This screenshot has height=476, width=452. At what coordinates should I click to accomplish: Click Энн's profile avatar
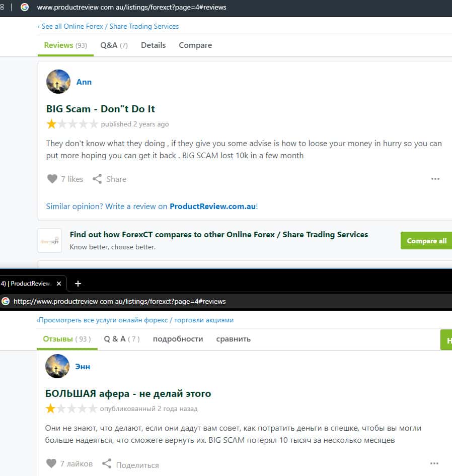[57, 366]
